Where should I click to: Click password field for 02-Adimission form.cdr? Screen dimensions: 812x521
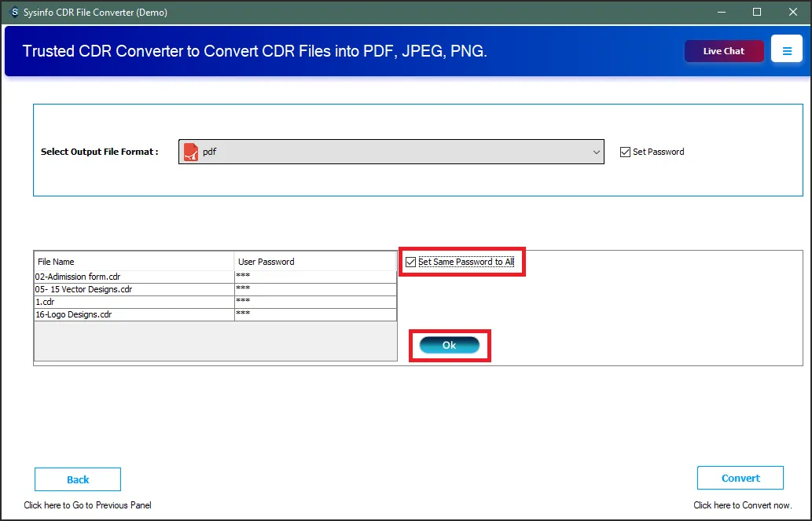coord(315,277)
